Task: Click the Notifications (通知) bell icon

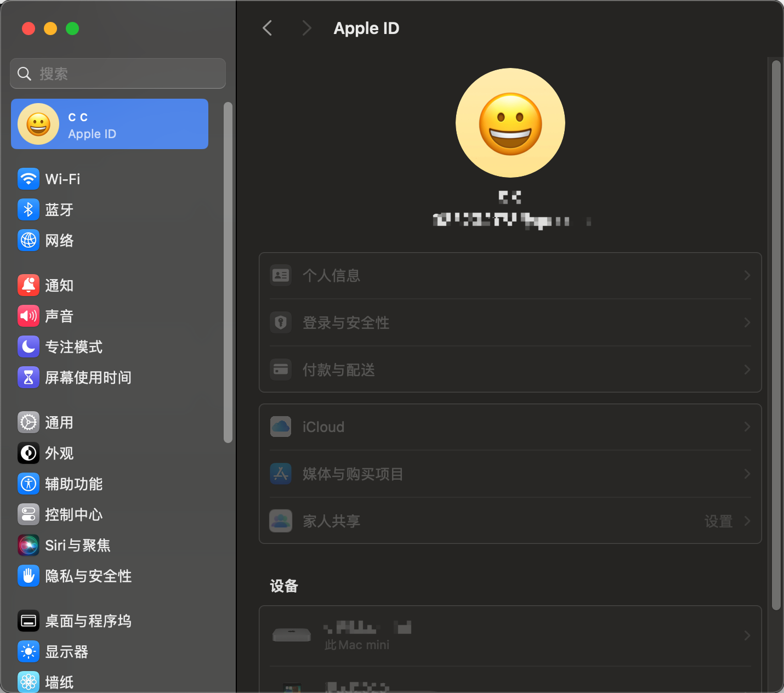Action: tap(29, 285)
